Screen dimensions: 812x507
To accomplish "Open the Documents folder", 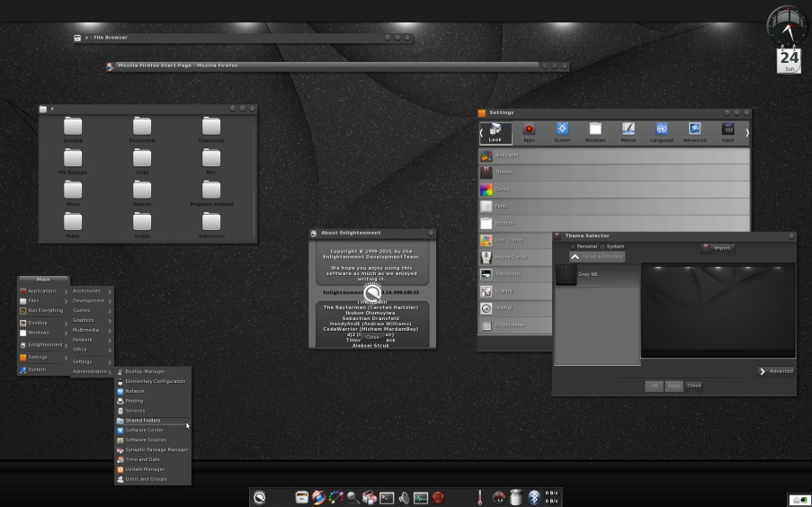I will click(142, 130).
